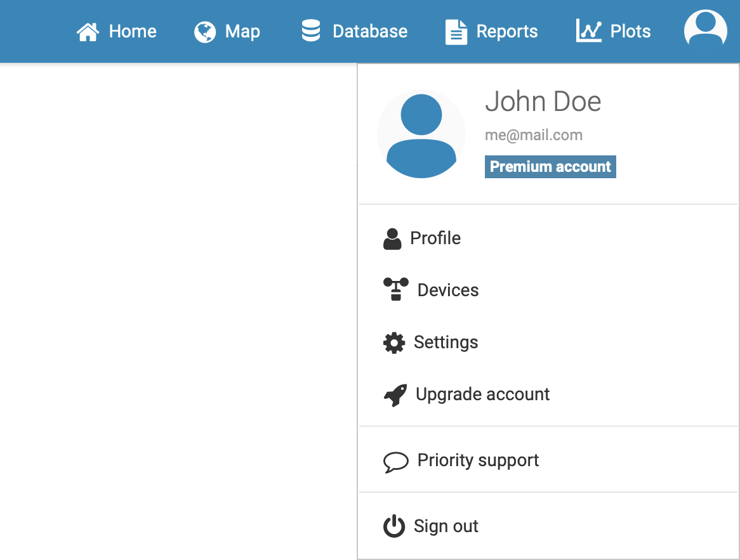Click the large profile avatar picture
This screenshot has width=740, height=560.
(421, 134)
